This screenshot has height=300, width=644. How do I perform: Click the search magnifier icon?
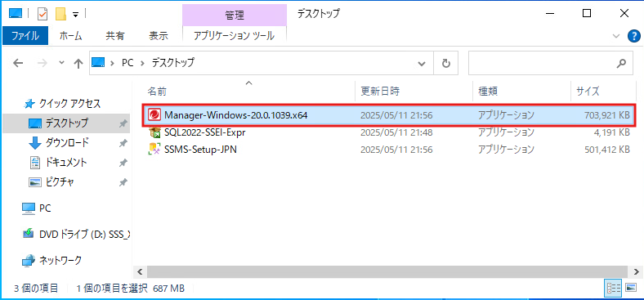coord(621,63)
